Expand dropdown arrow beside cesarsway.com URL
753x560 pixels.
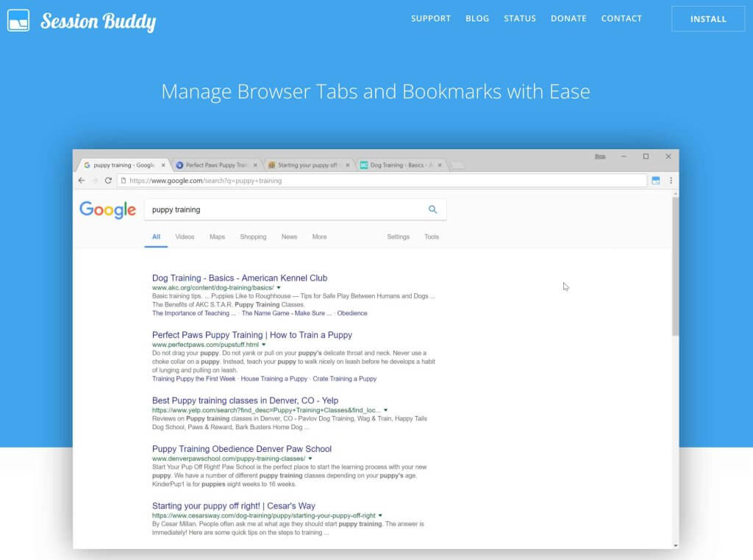(381, 516)
